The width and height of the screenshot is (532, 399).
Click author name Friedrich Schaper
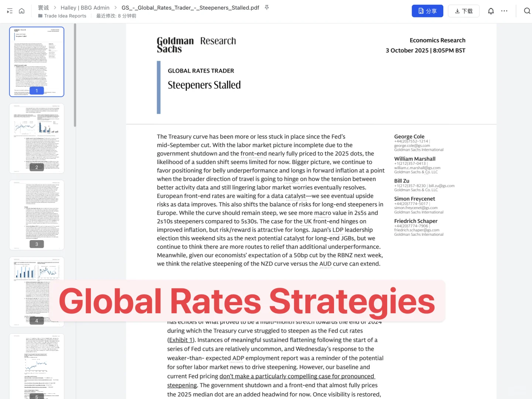coord(416,221)
